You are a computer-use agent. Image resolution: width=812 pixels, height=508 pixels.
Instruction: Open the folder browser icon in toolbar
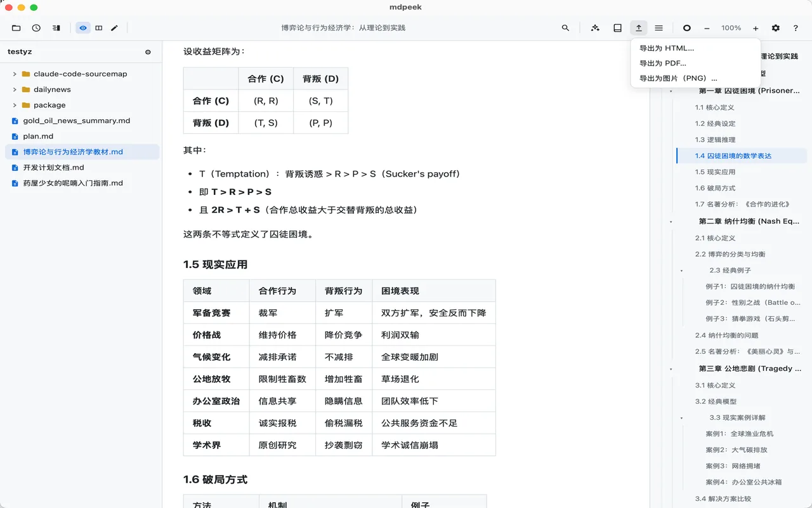click(x=16, y=28)
